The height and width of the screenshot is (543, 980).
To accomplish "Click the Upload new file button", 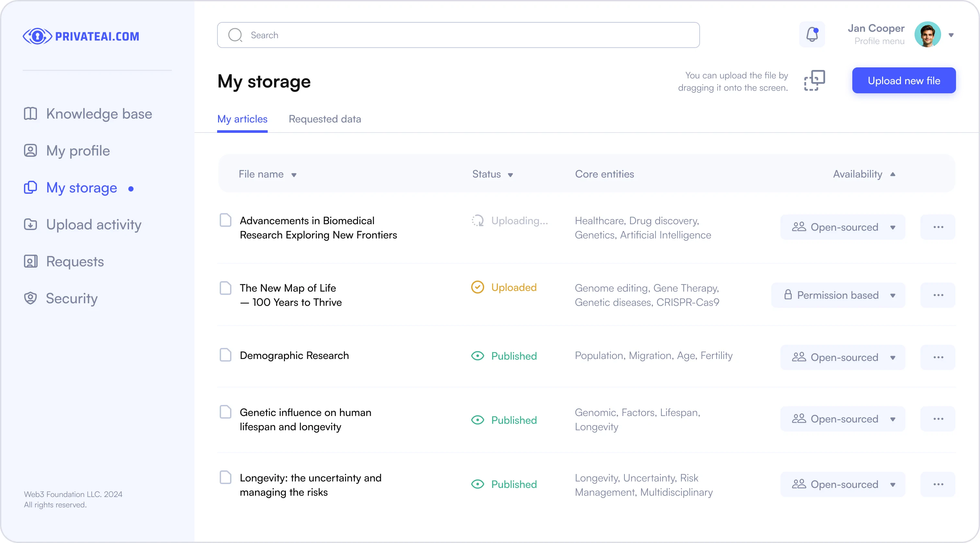I will (904, 80).
